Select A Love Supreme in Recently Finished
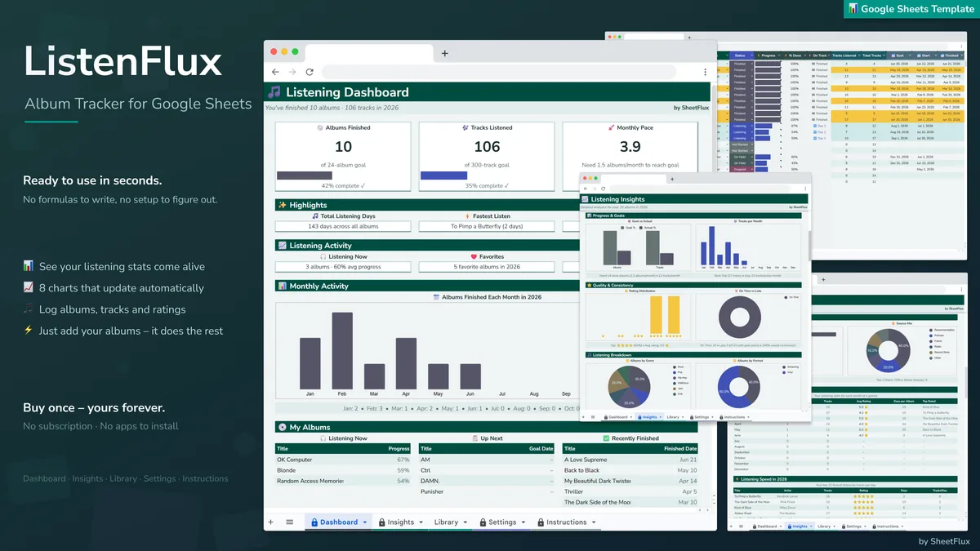 pyautogui.click(x=630, y=460)
